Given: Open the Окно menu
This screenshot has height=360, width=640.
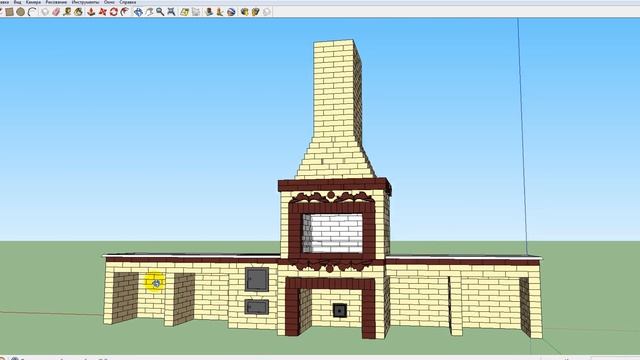Looking at the screenshot, I should (x=109, y=2).
